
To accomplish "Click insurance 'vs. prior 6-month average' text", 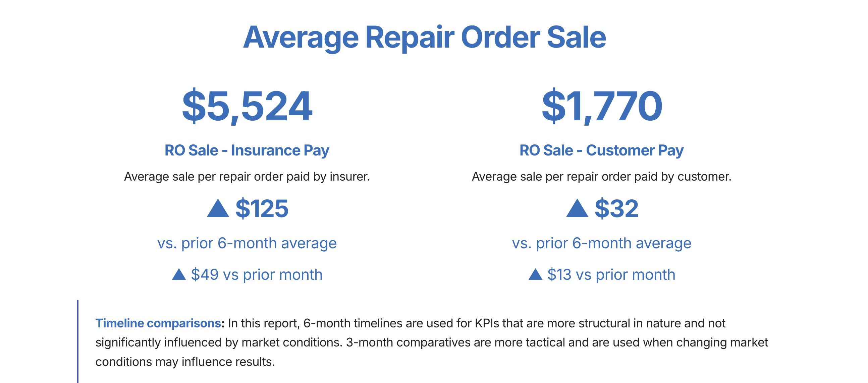I will coord(247,243).
